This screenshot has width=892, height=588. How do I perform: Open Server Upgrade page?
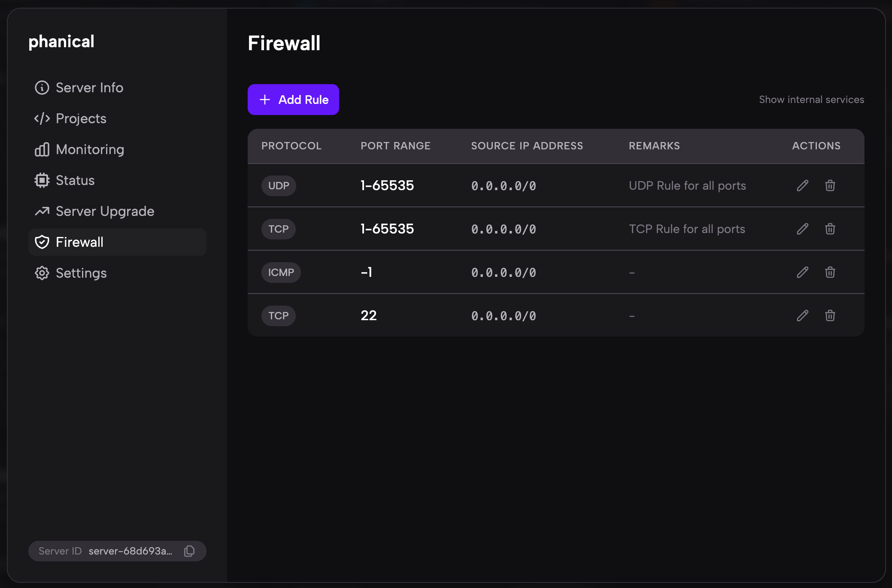[105, 211]
